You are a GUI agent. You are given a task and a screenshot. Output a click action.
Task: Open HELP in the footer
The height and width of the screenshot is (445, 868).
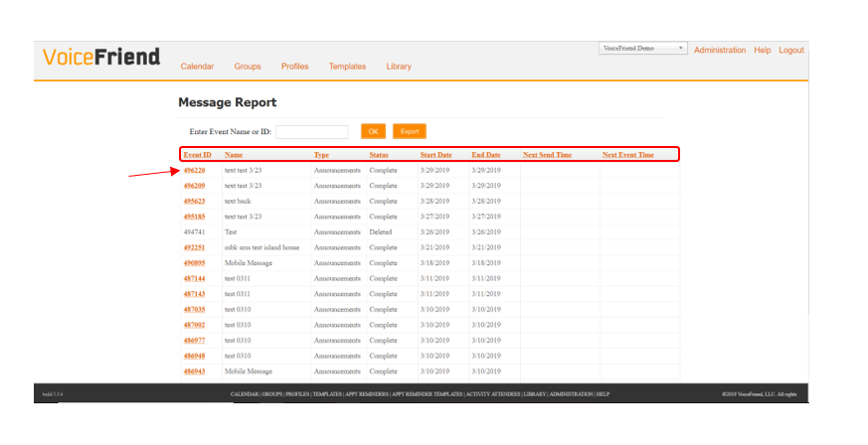coord(603,394)
